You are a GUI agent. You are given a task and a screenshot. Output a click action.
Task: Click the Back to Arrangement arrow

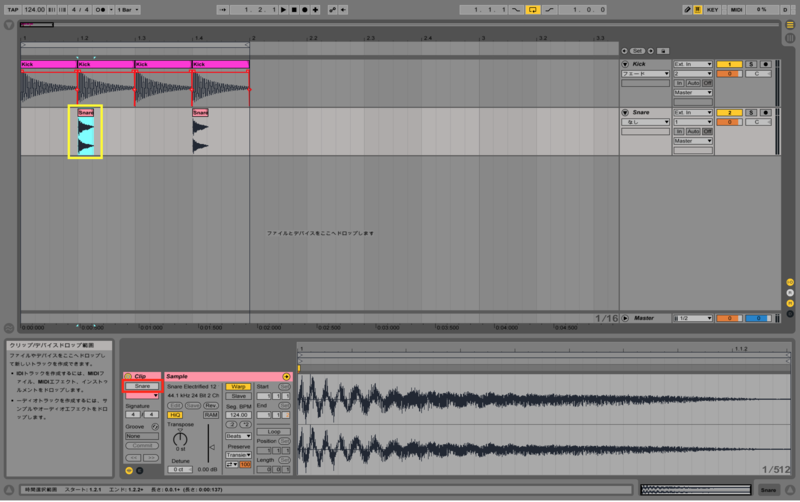(x=343, y=10)
